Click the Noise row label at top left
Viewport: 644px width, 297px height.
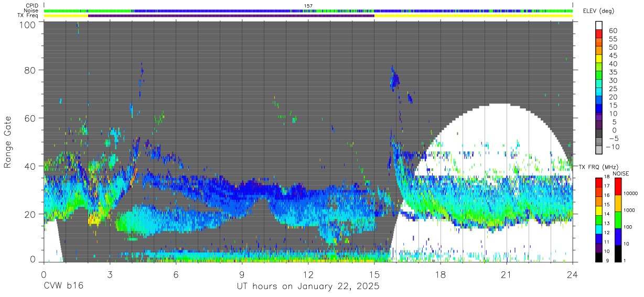31,10
